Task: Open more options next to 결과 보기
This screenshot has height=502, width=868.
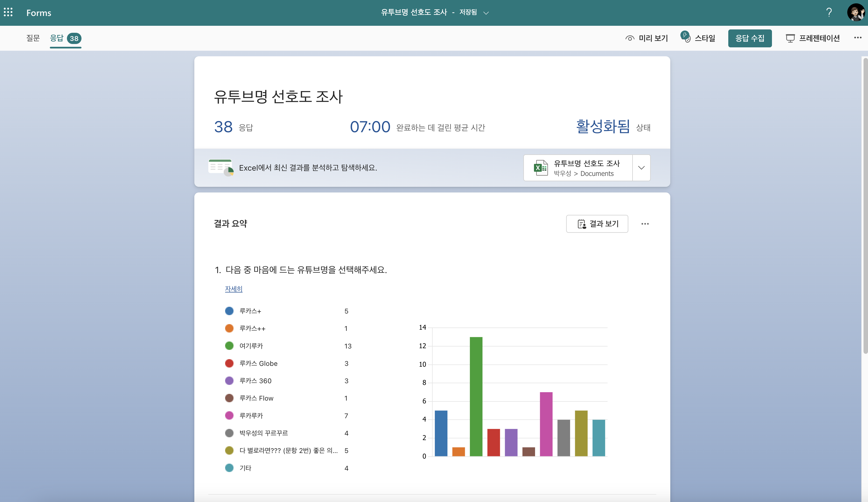Action: pyautogui.click(x=645, y=224)
